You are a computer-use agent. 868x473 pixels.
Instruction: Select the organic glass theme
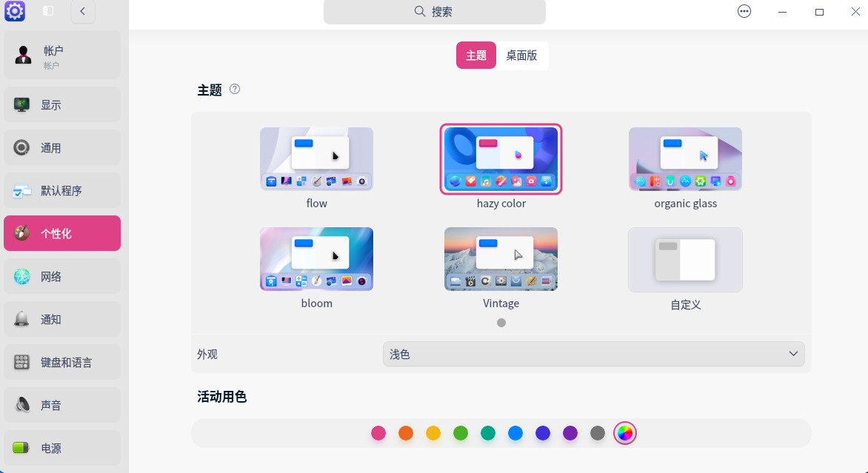685,158
